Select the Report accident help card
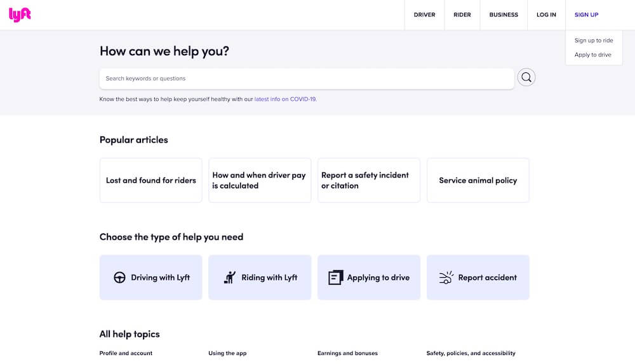Screen dimensions: 635x364 pyautogui.click(x=478, y=278)
